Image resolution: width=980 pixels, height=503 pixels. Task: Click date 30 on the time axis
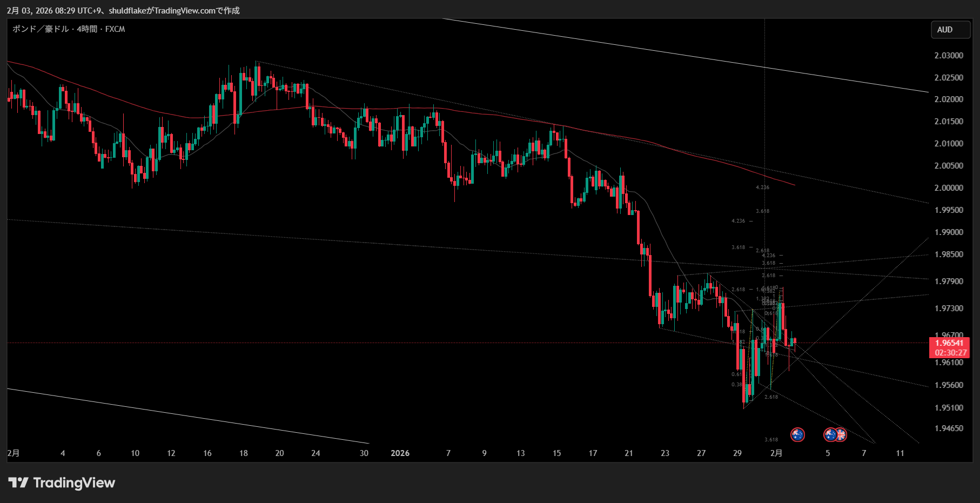(364, 453)
